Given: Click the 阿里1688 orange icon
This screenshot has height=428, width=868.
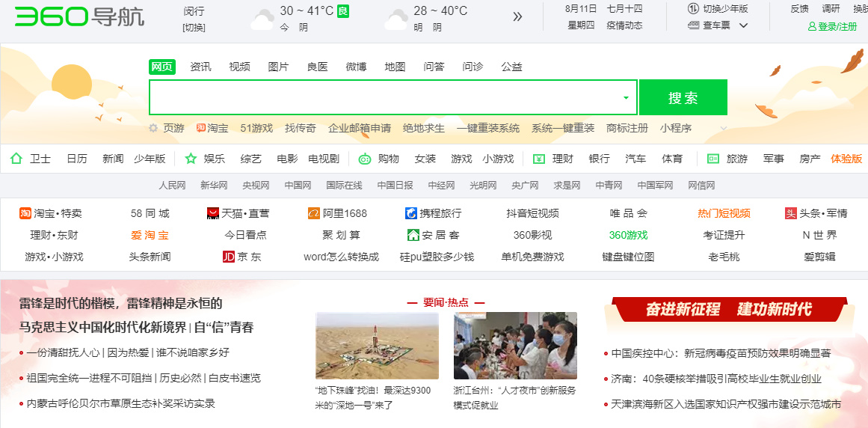Looking at the screenshot, I should (x=314, y=213).
